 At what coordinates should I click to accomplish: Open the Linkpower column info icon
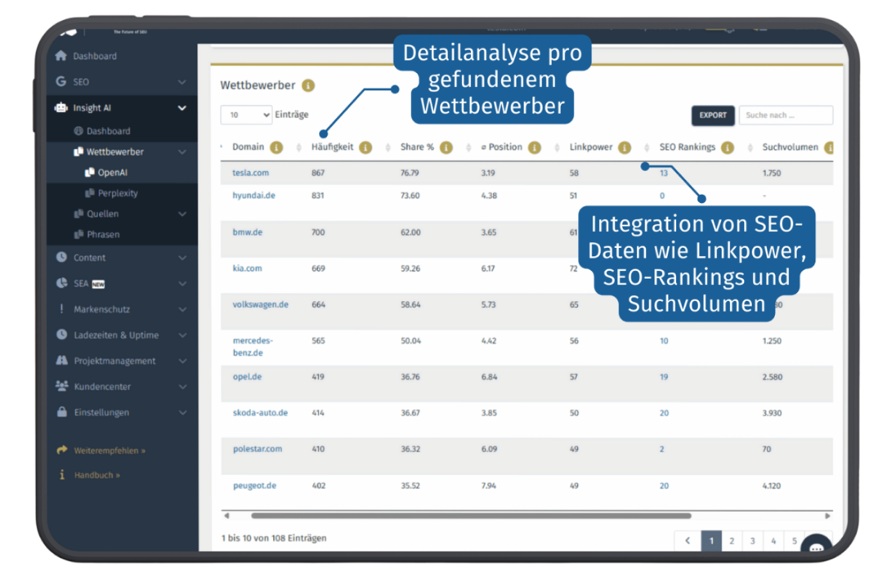pos(624,147)
